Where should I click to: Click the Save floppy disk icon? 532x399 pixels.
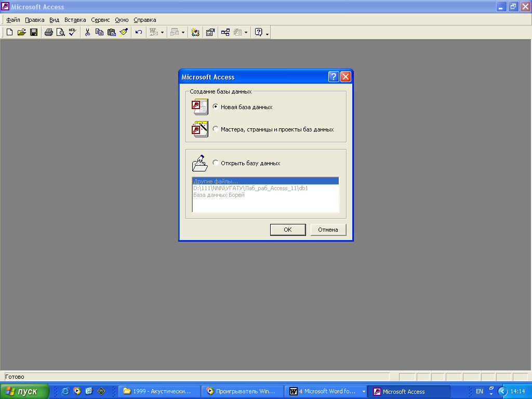coord(34,32)
